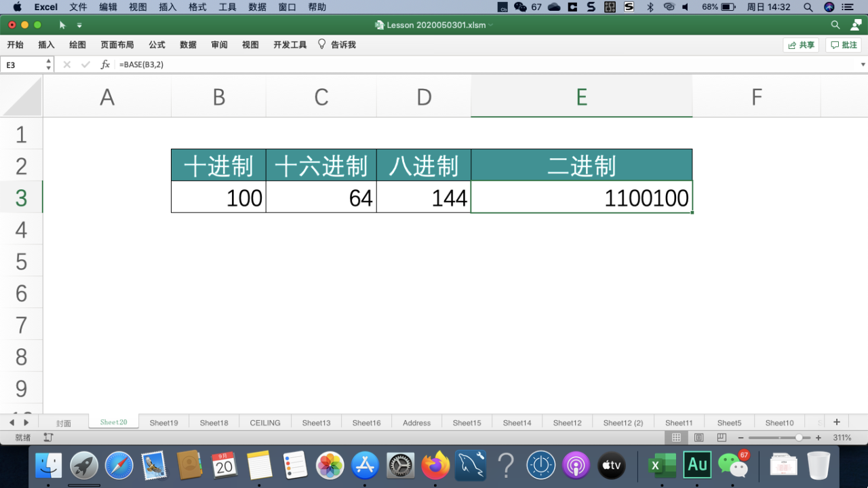Expand the formula bar with arrow
This screenshot has width=868, height=488.
[863, 64]
